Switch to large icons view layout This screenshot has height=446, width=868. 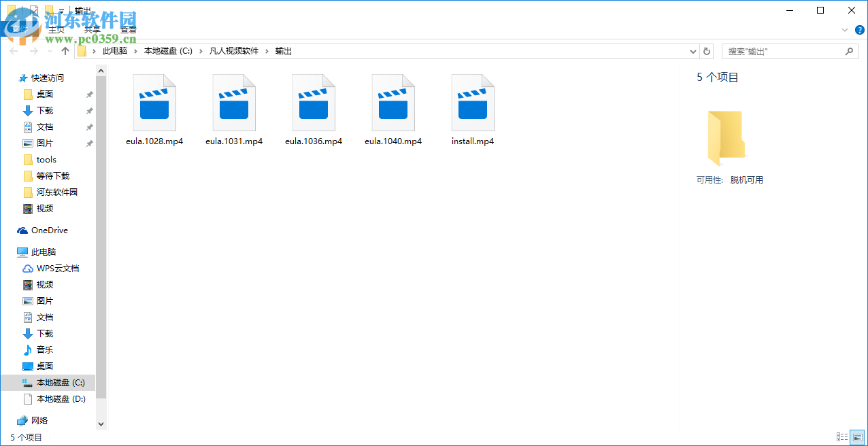(x=857, y=437)
